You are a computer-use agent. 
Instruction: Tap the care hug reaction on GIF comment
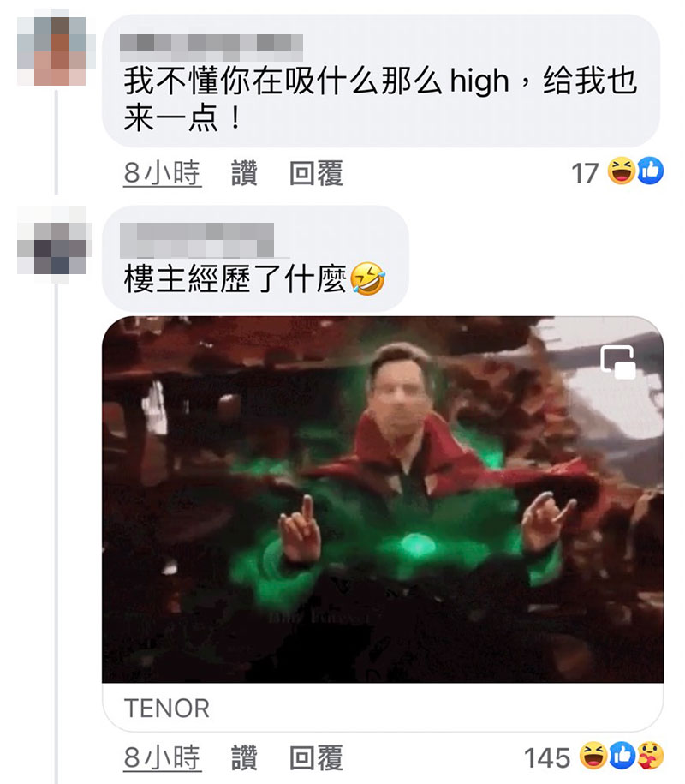650,756
